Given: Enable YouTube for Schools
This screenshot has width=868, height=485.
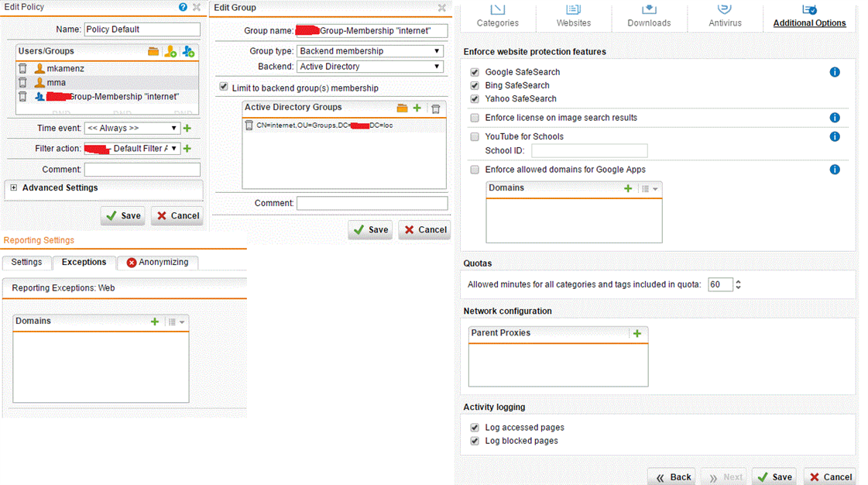Looking at the screenshot, I should tap(475, 137).
